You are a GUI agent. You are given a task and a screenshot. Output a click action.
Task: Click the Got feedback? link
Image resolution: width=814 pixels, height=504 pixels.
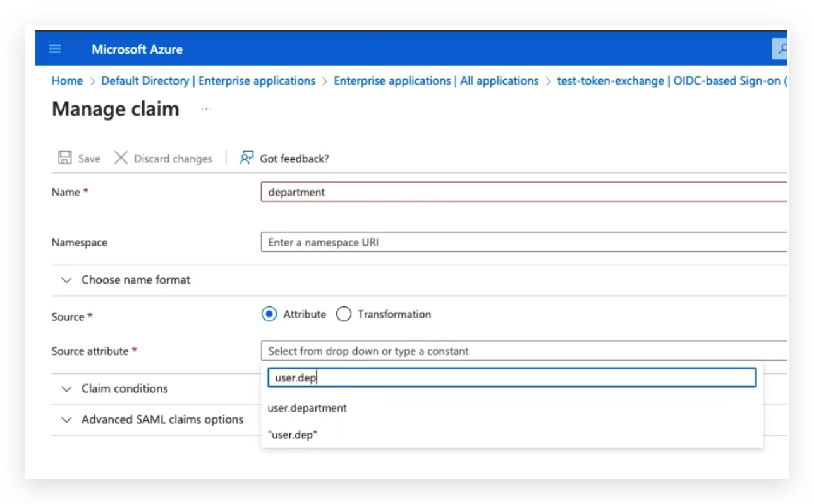(x=295, y=159)
